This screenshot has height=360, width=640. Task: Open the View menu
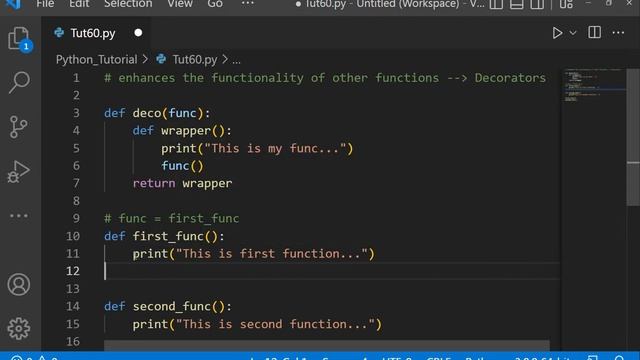180,4
